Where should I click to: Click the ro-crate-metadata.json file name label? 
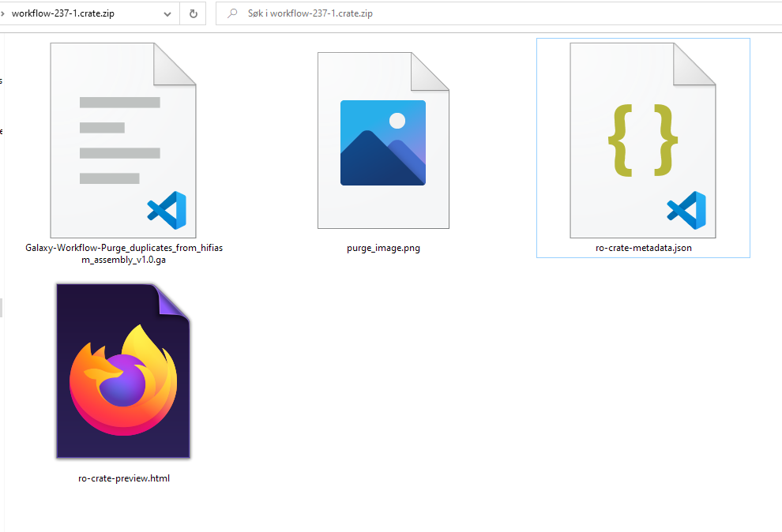[x=643, y=248]
